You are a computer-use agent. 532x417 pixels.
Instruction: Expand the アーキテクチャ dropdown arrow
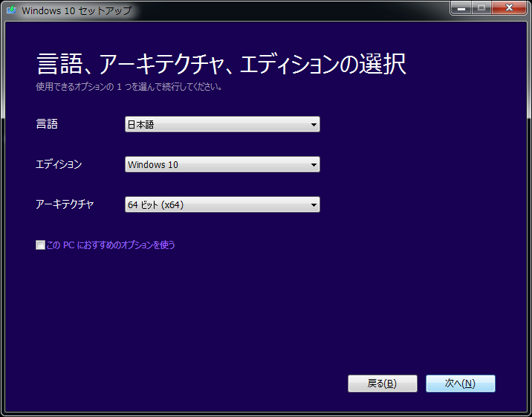point(314,205)
